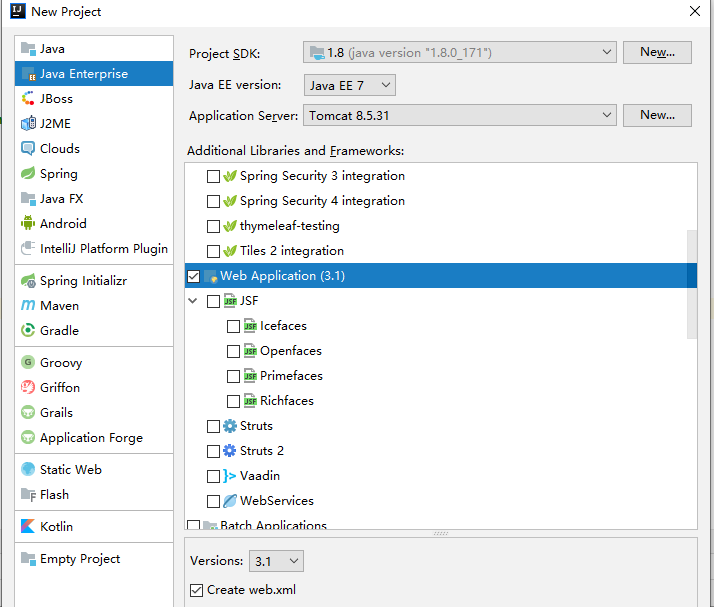Check the Icefaces checkbox

coord(233,326)
